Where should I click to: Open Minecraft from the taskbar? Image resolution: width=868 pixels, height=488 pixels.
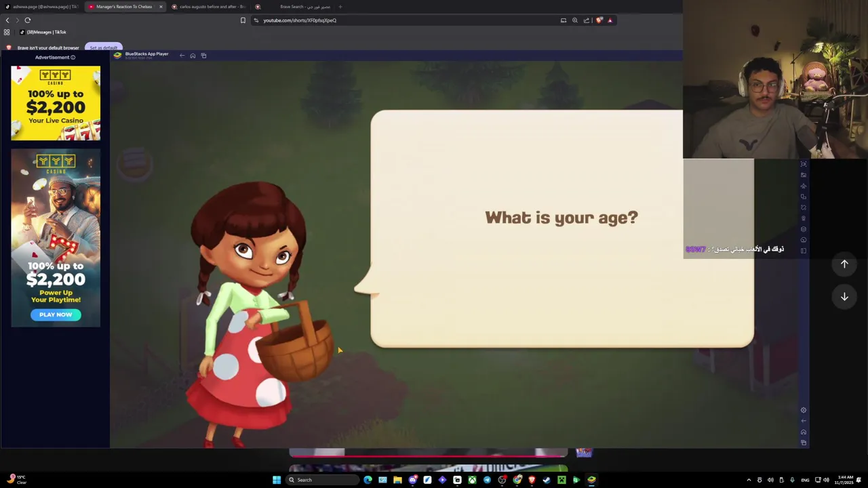[x=561, y=480]
